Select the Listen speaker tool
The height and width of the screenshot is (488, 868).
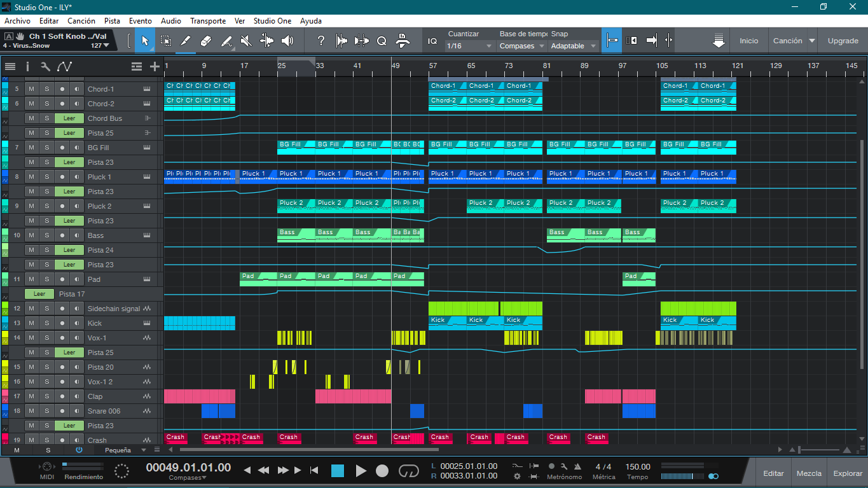pyautogui.click(x=287, y=41)
